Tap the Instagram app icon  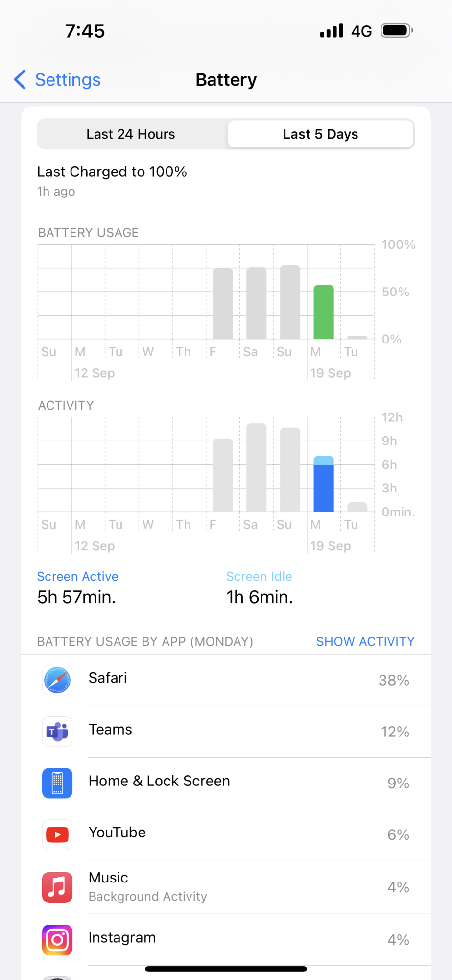[57, 939]
